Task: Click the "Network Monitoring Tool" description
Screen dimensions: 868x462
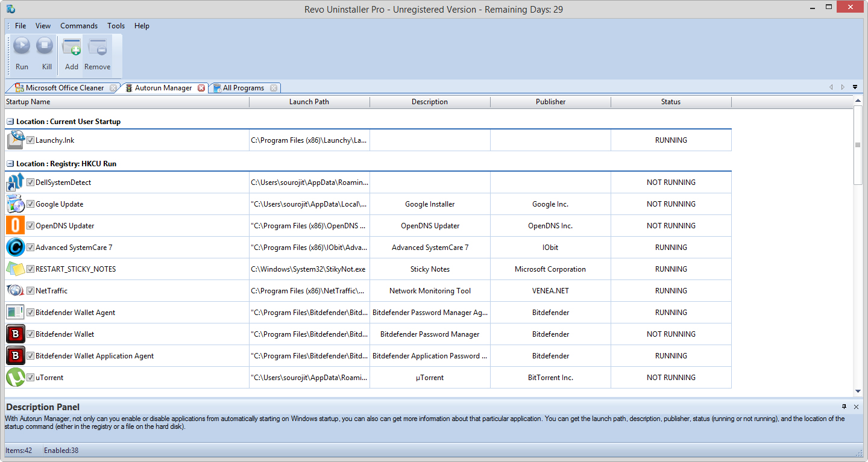Action: [430, 291]
